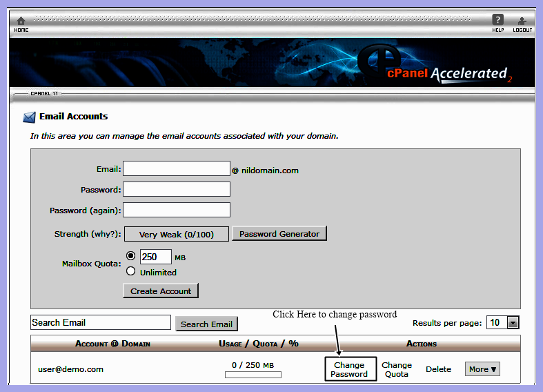Click Change Password for user@demo.com
The height and width of the screenshot is (392, 543).
tap(349, 370)
